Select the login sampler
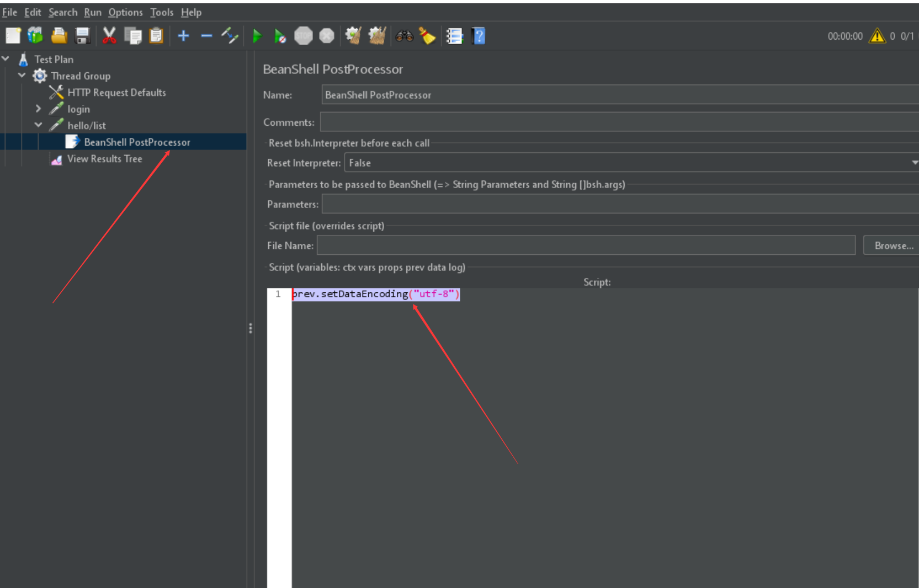919x588 pixels. [x=78, y=109]
